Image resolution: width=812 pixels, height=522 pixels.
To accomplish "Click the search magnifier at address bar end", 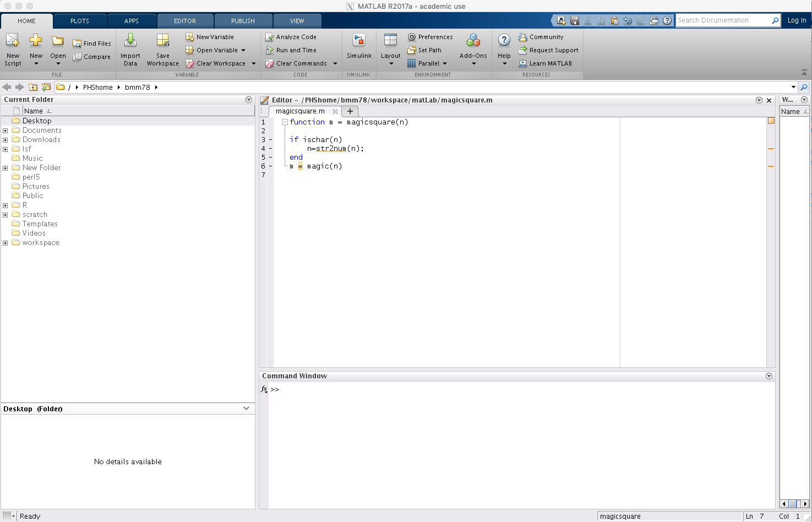I will (x=804, y=87).
